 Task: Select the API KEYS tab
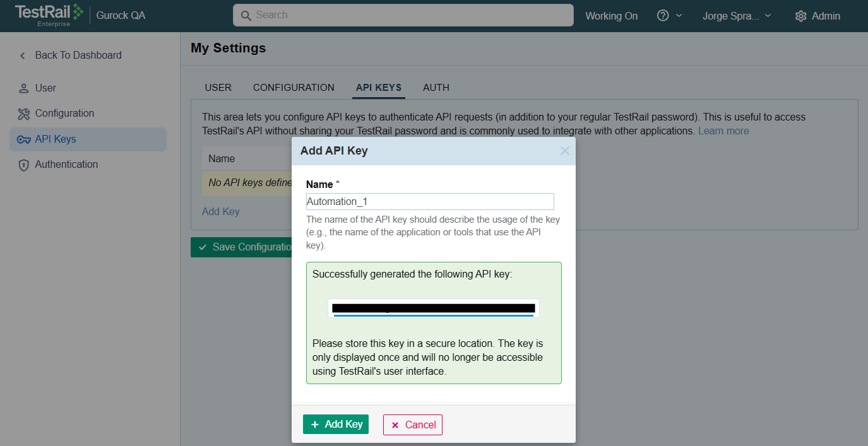tap(379, 88)
